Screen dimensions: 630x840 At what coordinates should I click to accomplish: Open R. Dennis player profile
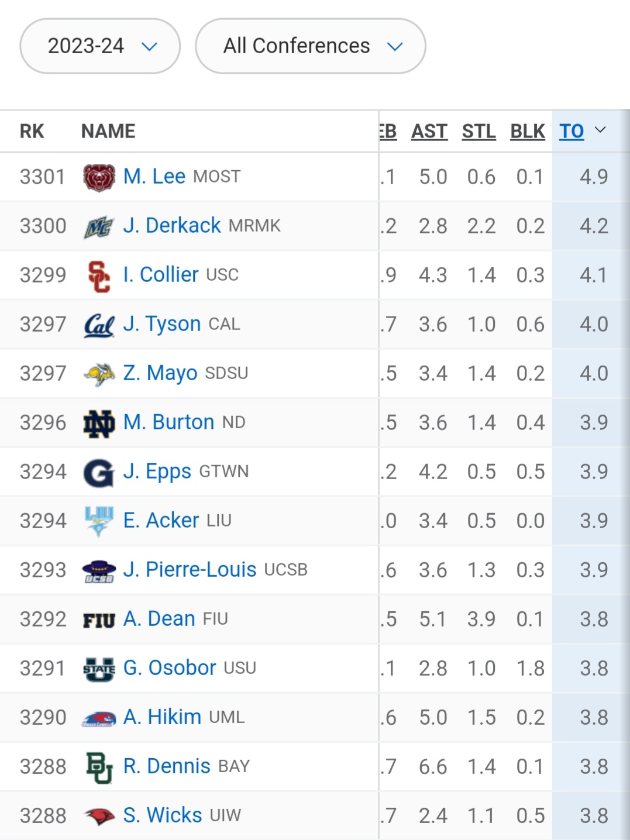tap(167, 766)
